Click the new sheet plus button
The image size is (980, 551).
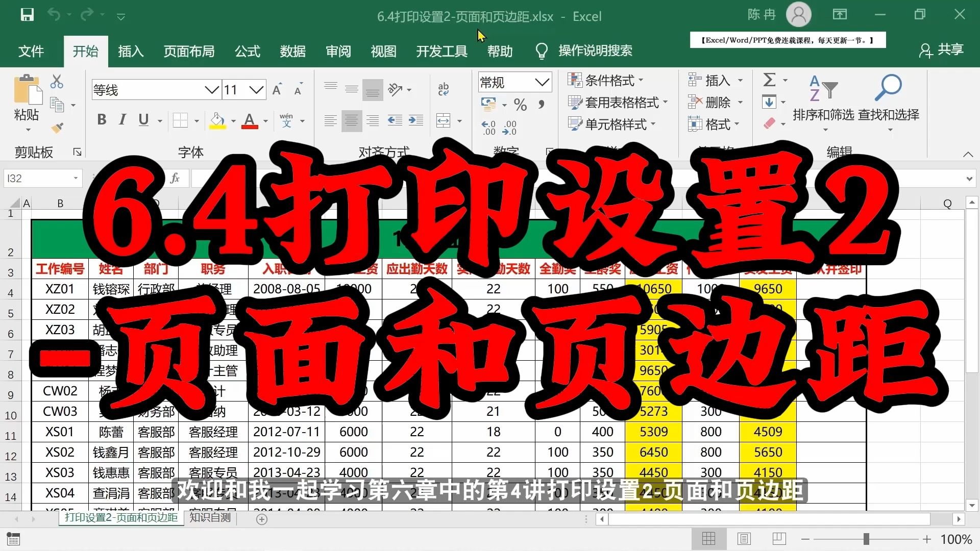262,519
